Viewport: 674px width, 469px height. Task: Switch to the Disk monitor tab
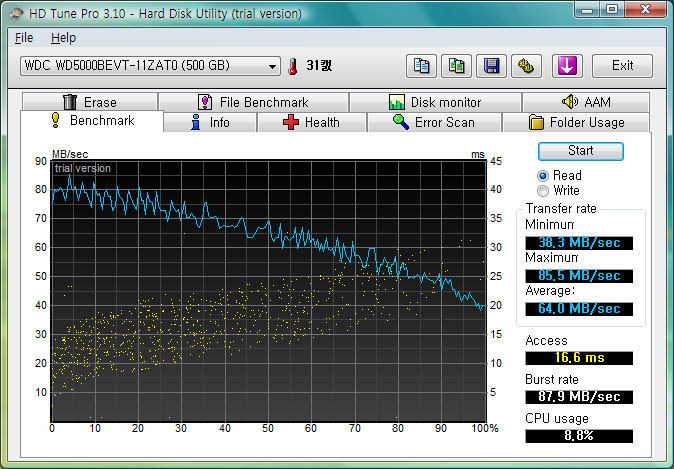pyautogui.click(x=435, y=102)
